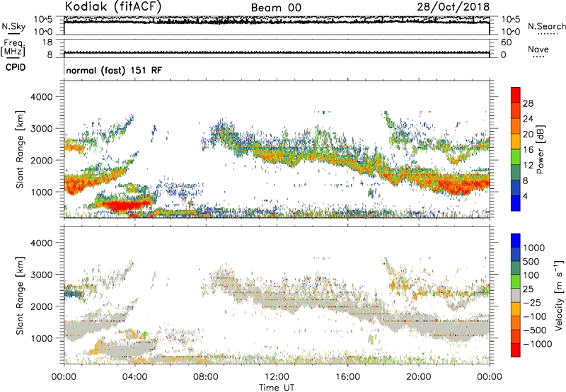Click the '20:00' time axis tick label
566x392 pixels.
(x=419, y=377)
